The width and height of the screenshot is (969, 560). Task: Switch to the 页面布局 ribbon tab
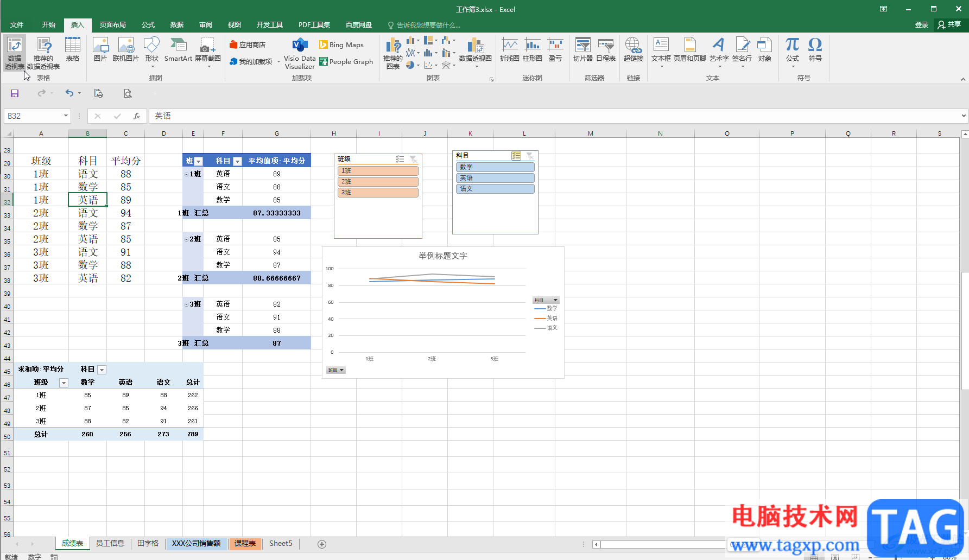pyautogui.click(x=113, y=25)
